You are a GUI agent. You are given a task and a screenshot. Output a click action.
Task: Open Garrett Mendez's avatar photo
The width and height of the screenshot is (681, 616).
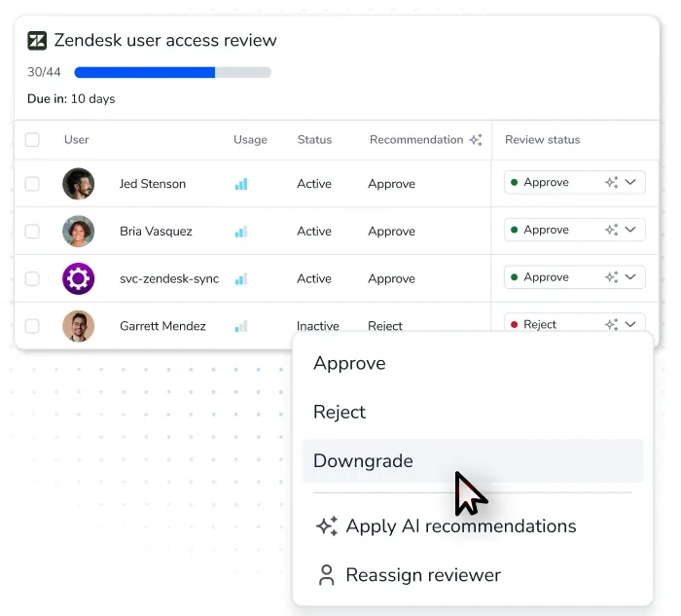coord(78,326)
